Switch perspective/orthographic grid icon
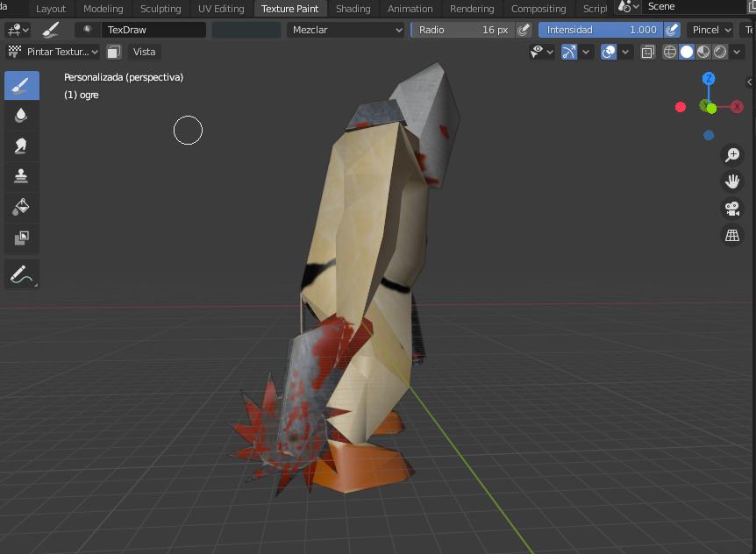The width and height of the screenshot is (756, 554). (x=732, y=235)
